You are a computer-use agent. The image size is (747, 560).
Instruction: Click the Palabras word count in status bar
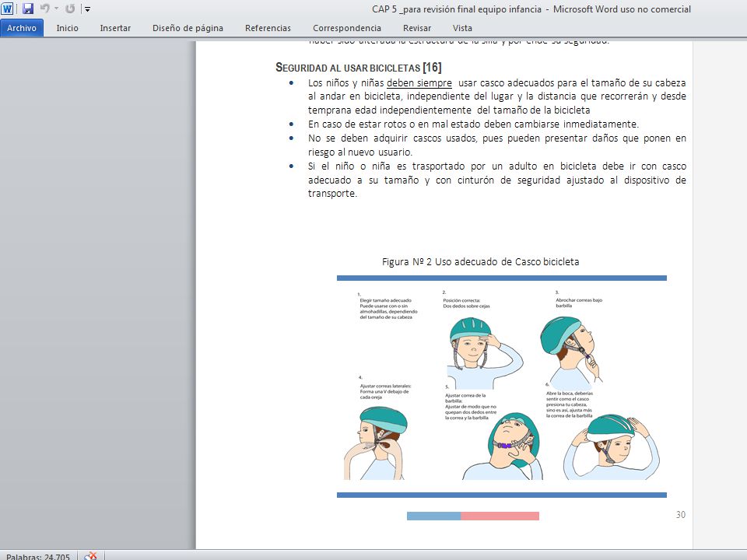(38, 555)
